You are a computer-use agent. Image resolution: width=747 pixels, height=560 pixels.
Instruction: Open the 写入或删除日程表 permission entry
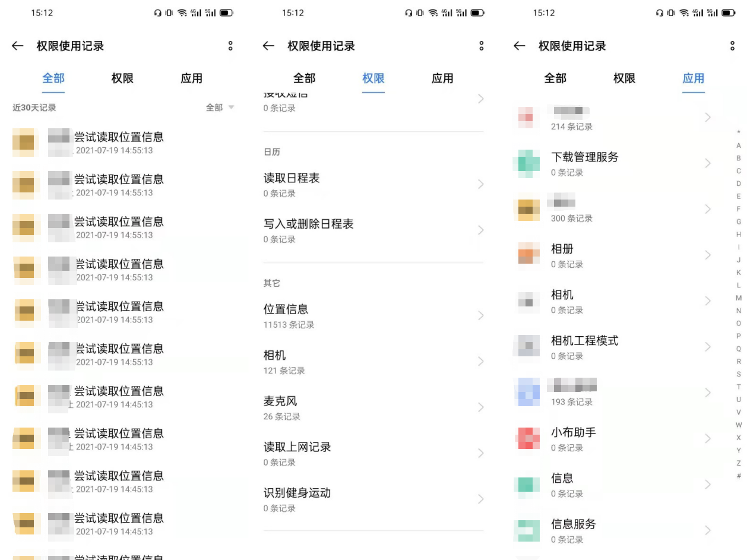point(374,230)
